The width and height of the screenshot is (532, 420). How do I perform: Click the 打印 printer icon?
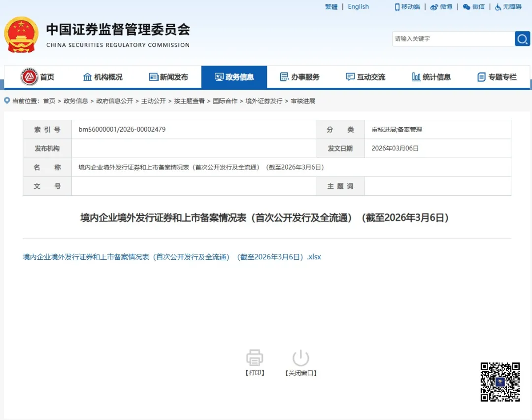pyautogui.click(x=255, y=356)
